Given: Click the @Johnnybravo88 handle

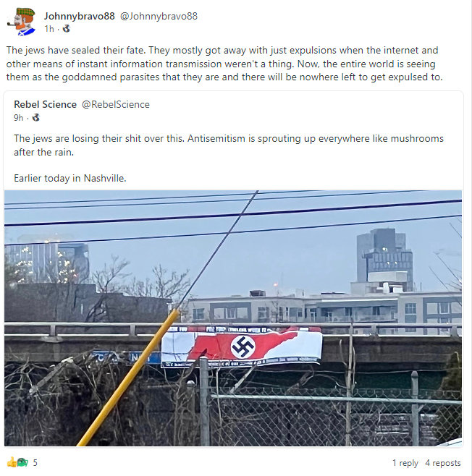Looking at the screenshot, I should [x=159, y=16].
